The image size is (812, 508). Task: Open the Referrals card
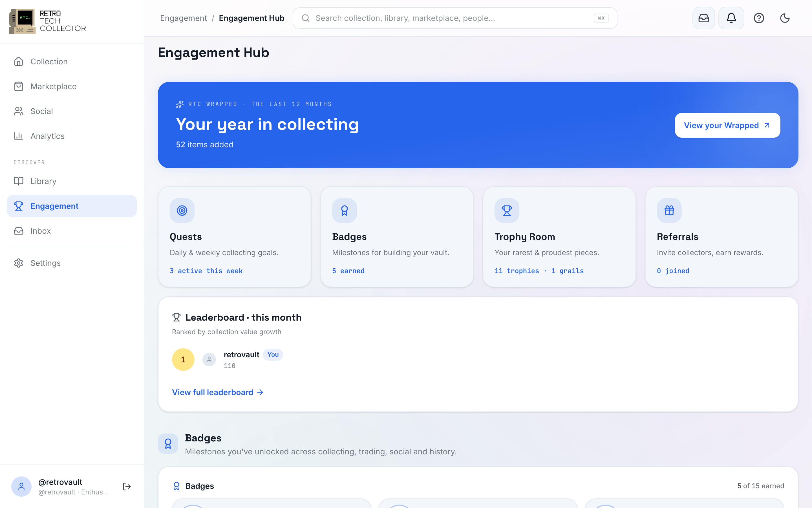pyautogui.click(x=721, y=237)
